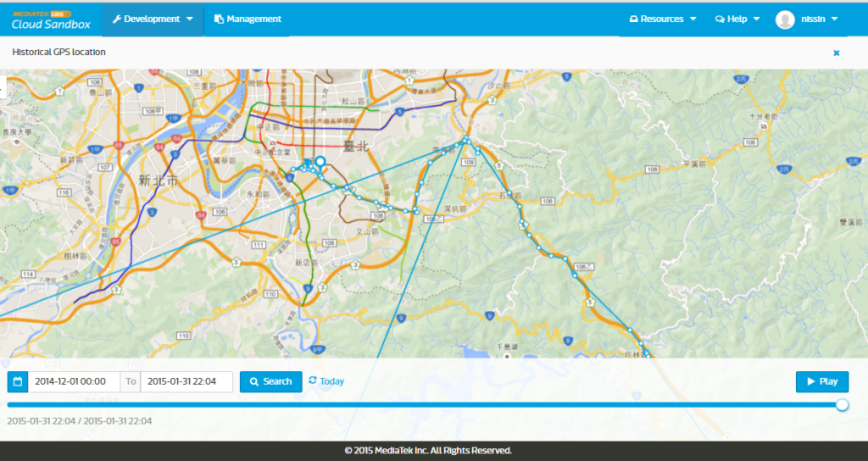The height and width of the screenshot is (461, 868).
Task: Click the nissin user avatar icon
Action: 785,19
